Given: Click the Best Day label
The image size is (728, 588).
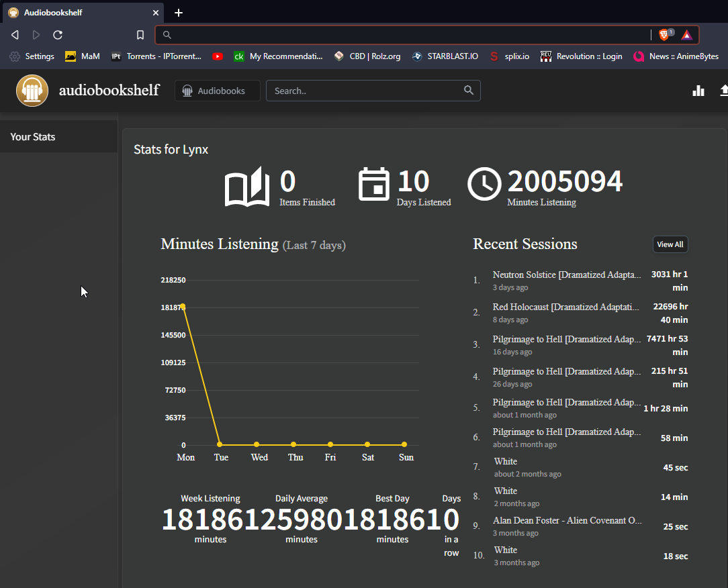Looking at the screenshot, I should tap(392, 499).
